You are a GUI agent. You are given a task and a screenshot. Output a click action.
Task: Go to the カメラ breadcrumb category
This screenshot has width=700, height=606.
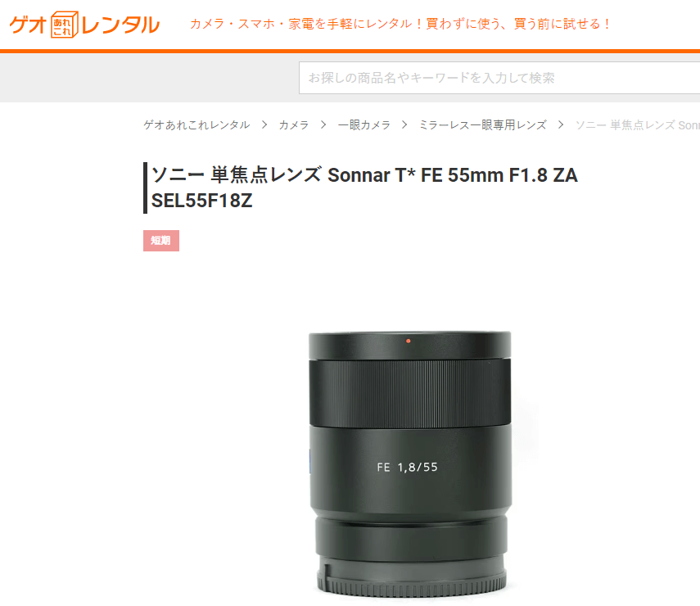pyautogui.click(x=294, y=125)
